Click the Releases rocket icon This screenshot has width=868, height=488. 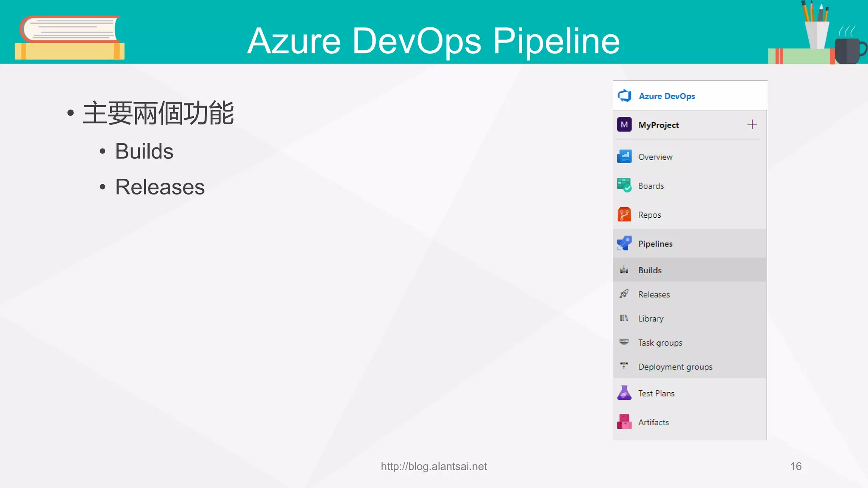[x=624, y=294]
